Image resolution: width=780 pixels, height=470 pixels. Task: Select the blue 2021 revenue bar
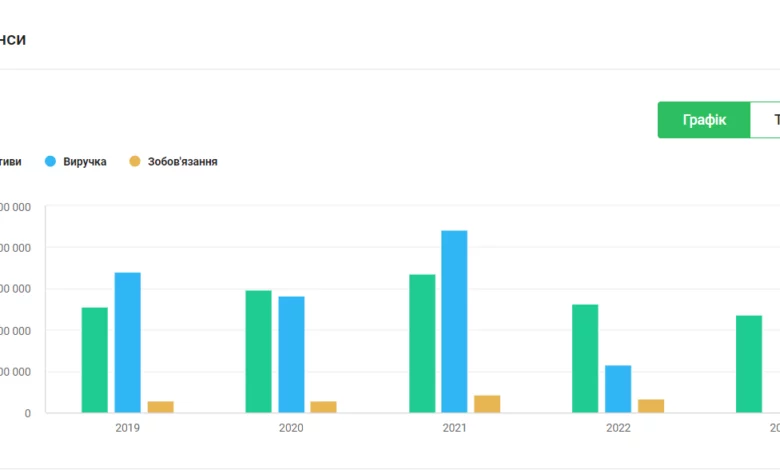click(x=454, y=322)
